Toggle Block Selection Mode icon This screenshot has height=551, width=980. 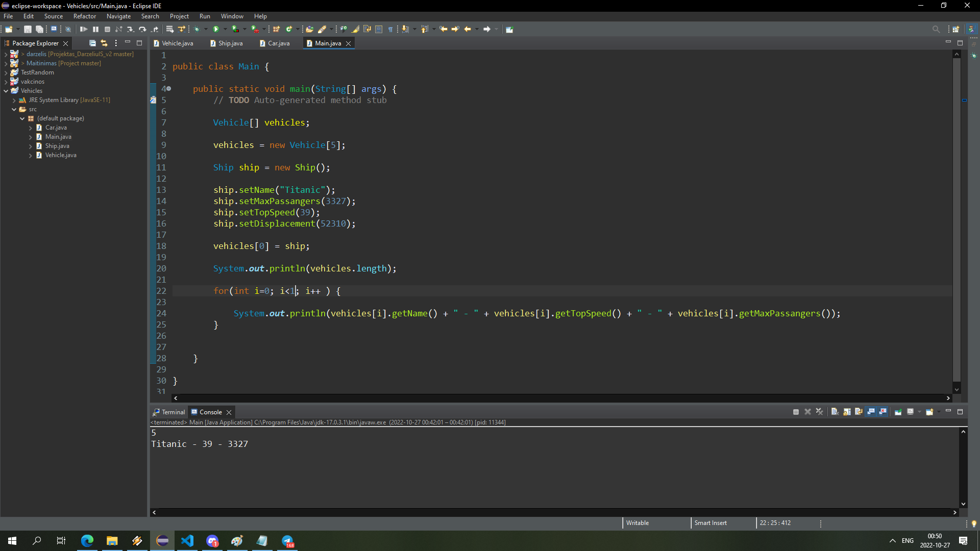tap(379, 29)
